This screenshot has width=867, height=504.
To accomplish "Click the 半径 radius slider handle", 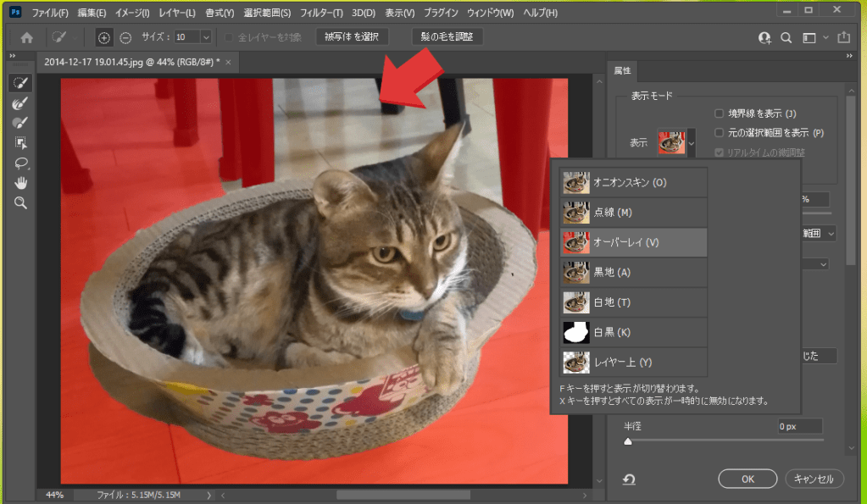I will [628, 441].
